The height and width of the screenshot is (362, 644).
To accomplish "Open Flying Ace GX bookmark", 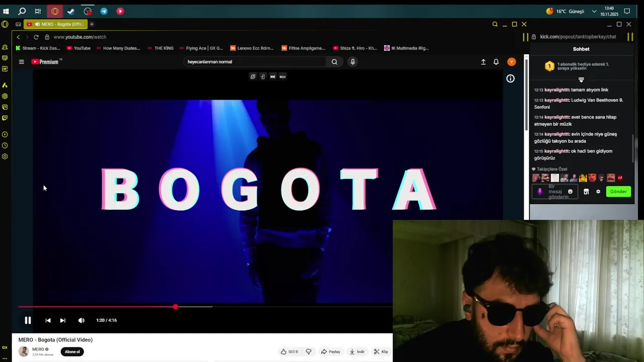I will tap(201, 48).
